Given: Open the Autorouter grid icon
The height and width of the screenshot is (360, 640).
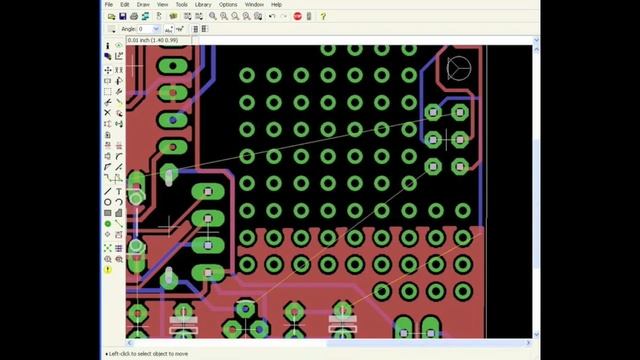Looking at the screenshot, I should coord(119,248).
